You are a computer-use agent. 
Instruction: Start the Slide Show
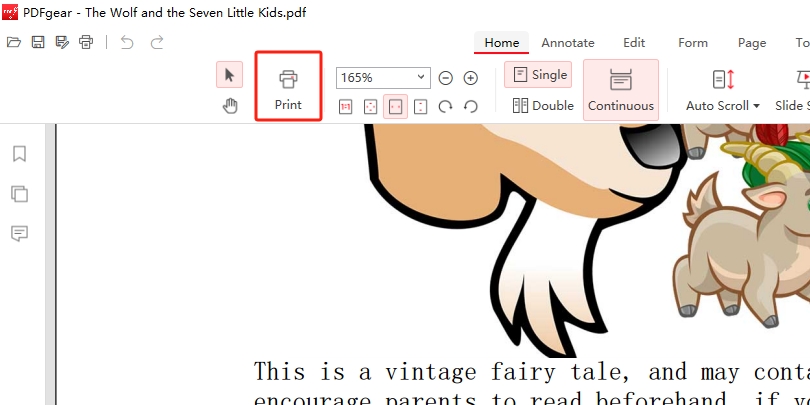point(792,90)
